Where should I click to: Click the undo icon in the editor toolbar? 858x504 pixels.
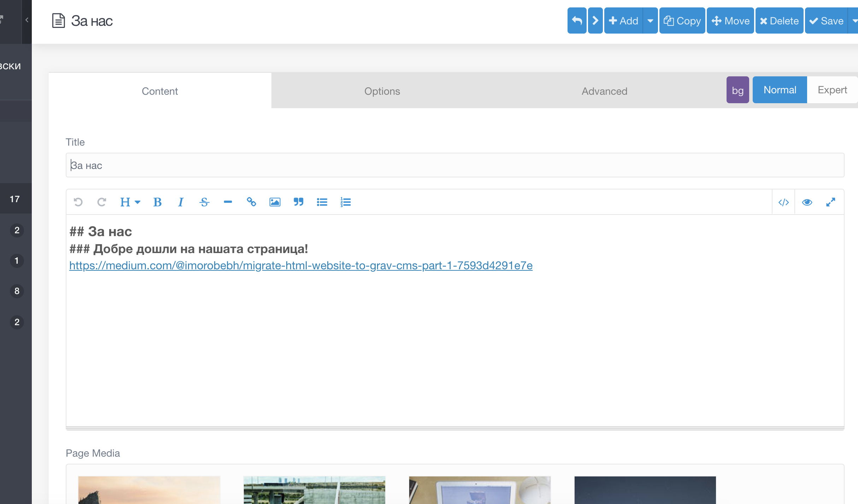[x=78, y=202]
